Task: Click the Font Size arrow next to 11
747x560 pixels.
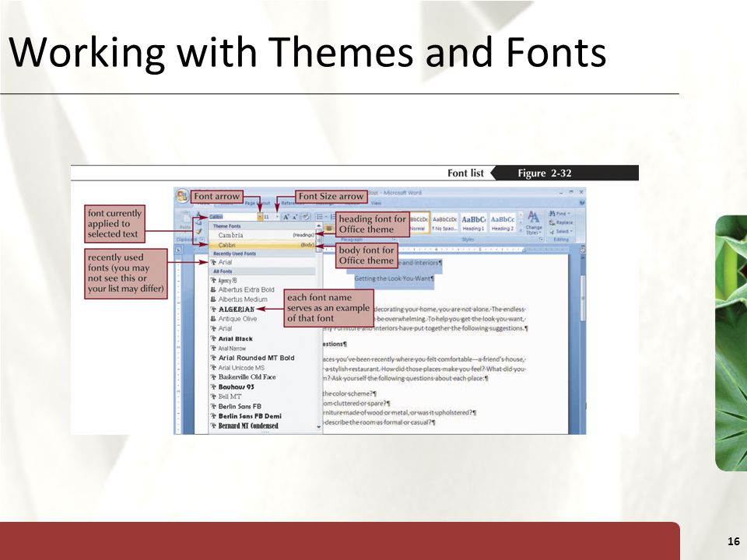Action: click(x=277, y=217)
